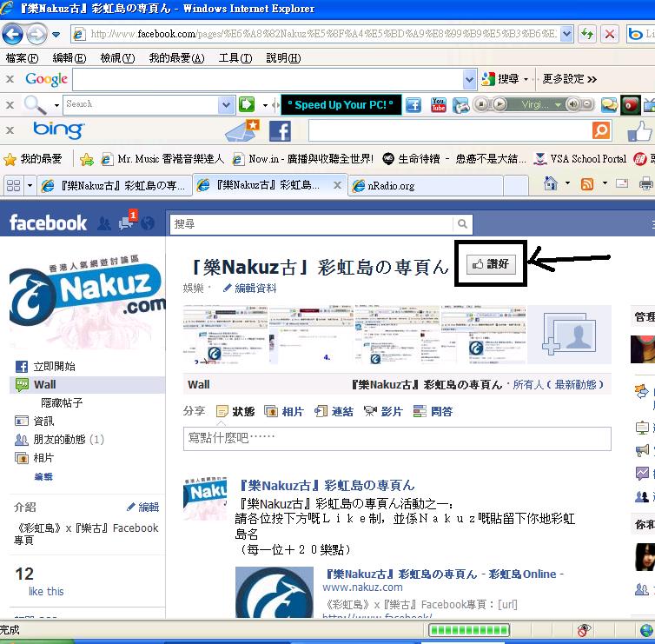This screenshot has width=655, height=644.
Task: Open 我的最愛 favorites star button
Action: tap(33, 159)
